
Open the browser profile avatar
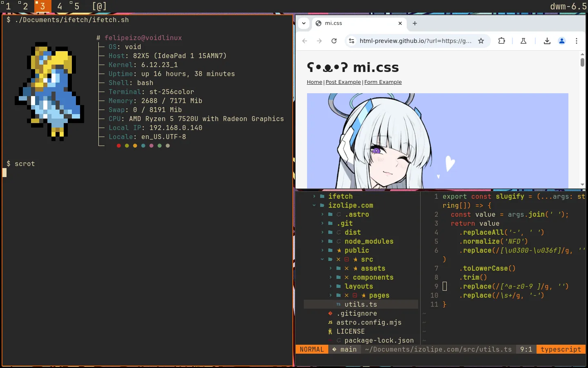tap(562, 41)
